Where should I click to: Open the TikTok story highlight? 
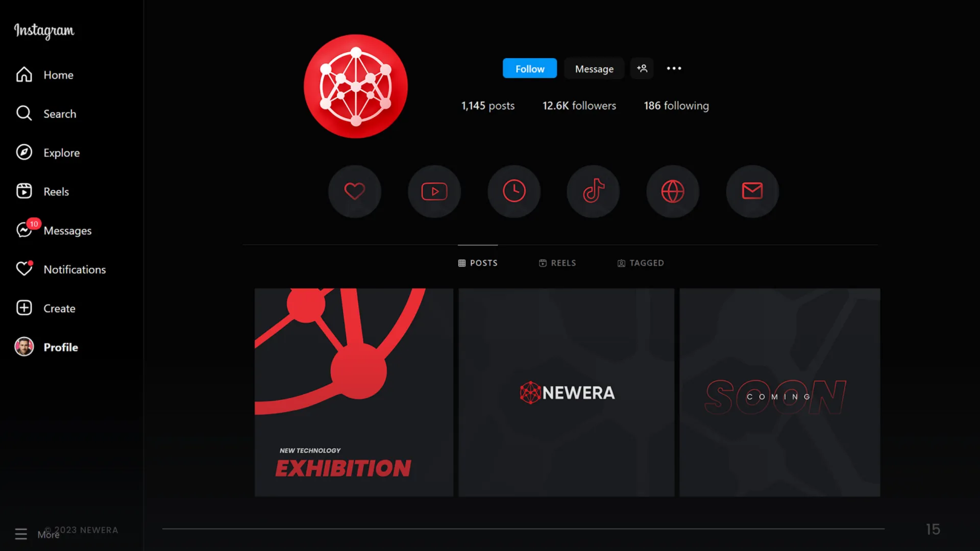tap(593, 191)
